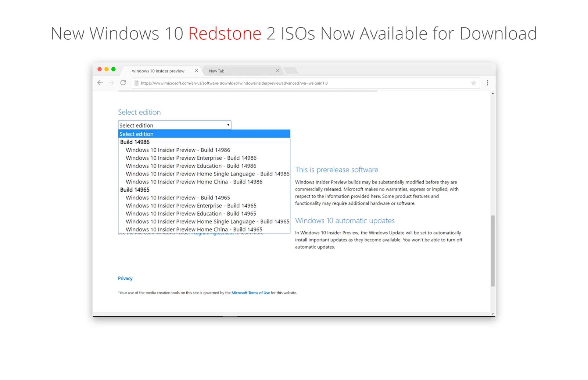Click the browser back arrow
588x380 pixels.
(100, 83)
